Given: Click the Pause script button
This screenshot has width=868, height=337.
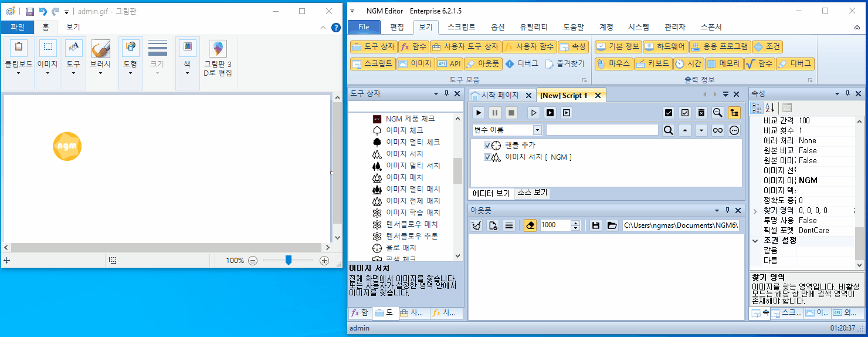Looking at the screenshot, I should tap(495, 112).
